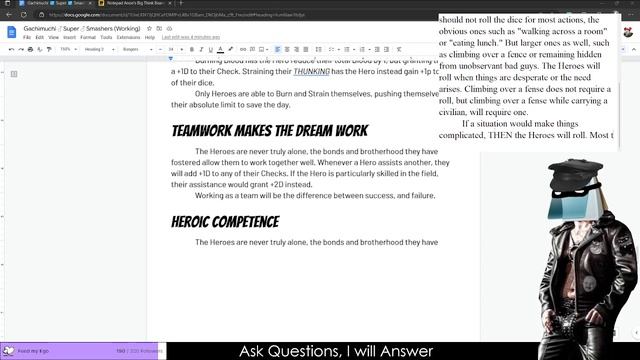Open a new browser tab
Image resolution: width=640 pixels, height=360 pixels.
coord(181,3)
